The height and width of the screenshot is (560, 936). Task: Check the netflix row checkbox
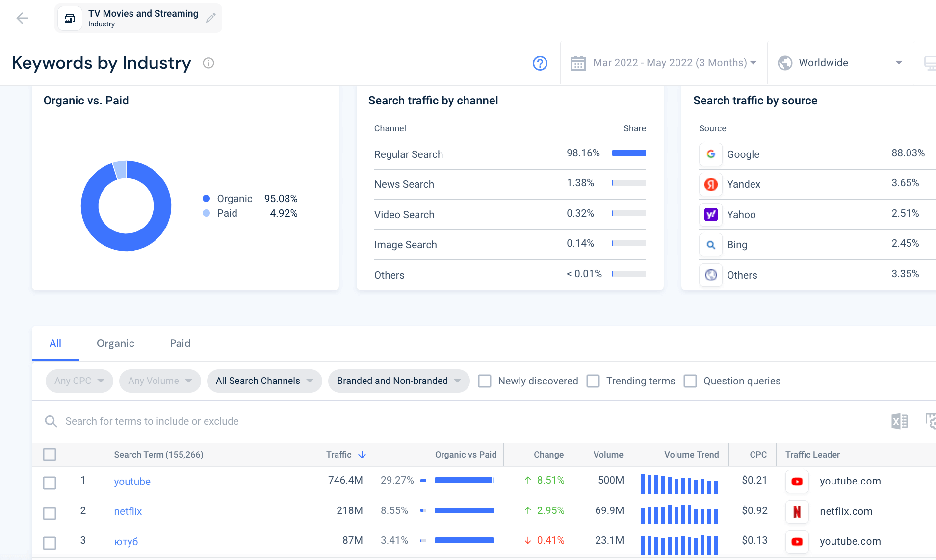point(50,513)
